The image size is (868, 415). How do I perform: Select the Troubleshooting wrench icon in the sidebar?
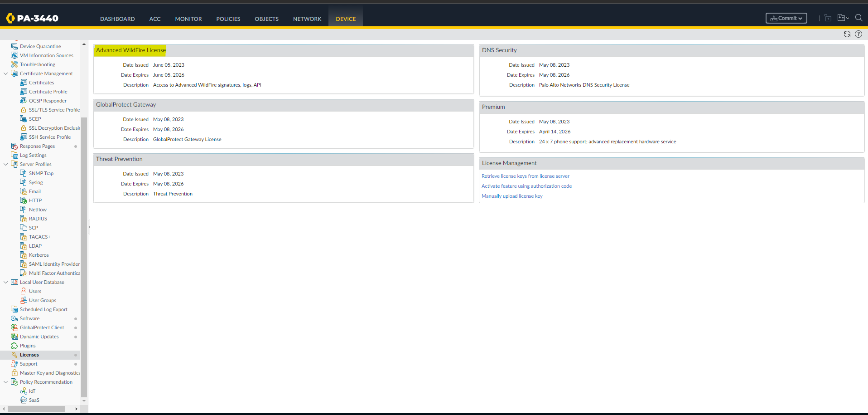click(x=14, y=64)
